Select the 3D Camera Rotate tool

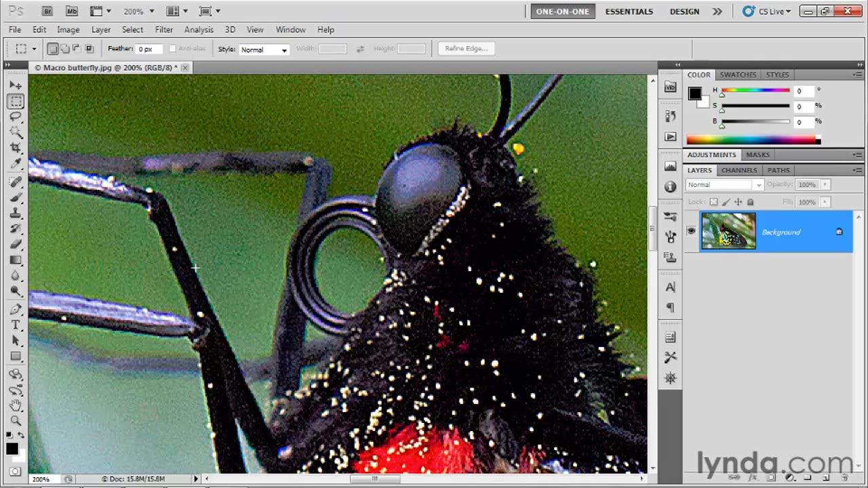pyautogui.click(x=16, y=390)
